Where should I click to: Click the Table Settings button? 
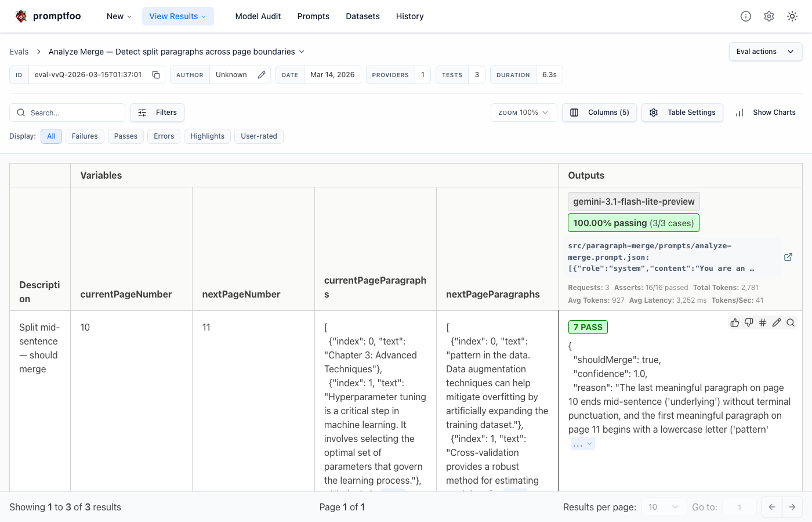coord(682,113)
